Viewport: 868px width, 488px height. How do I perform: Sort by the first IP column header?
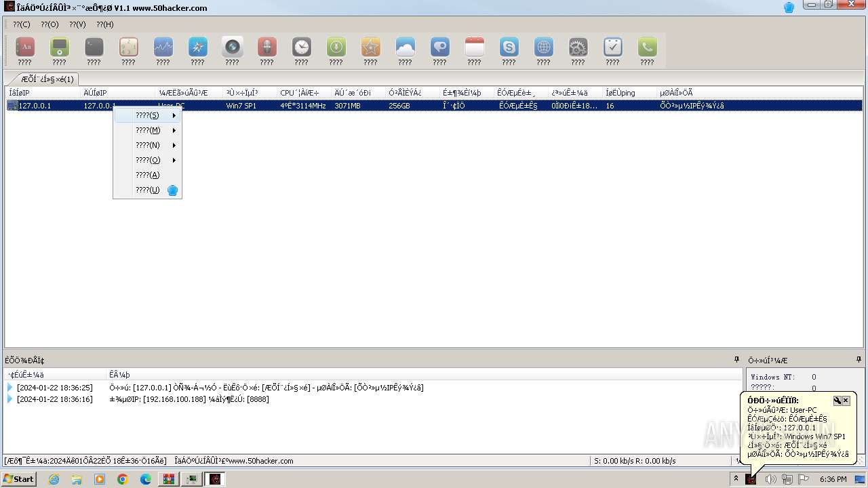pos(43,93)
